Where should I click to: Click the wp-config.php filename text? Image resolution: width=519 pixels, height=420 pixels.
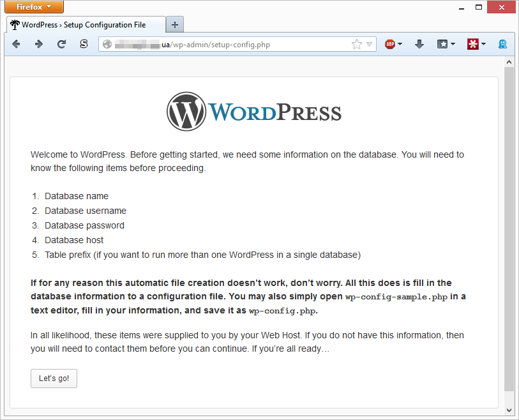[x=282, y=311]
